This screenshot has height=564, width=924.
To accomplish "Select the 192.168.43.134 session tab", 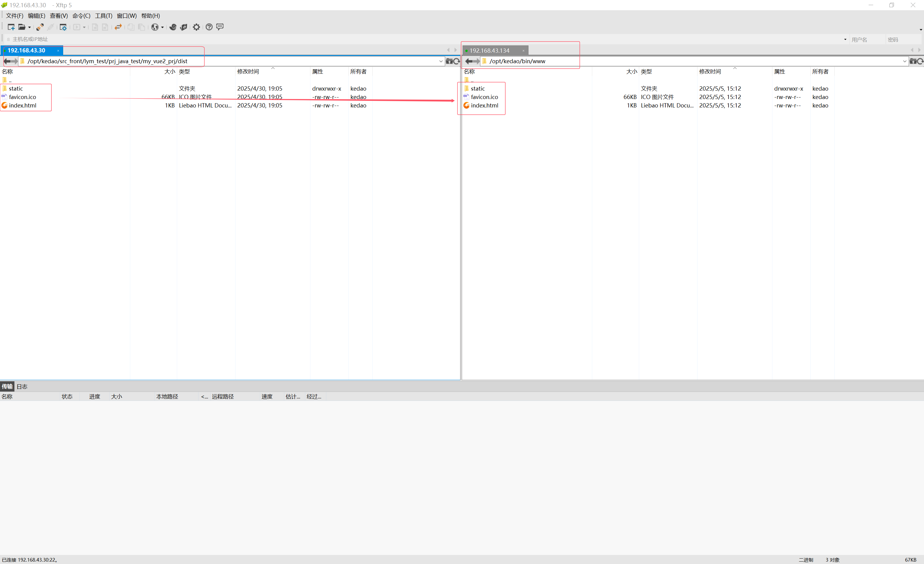I will point(489,50).
